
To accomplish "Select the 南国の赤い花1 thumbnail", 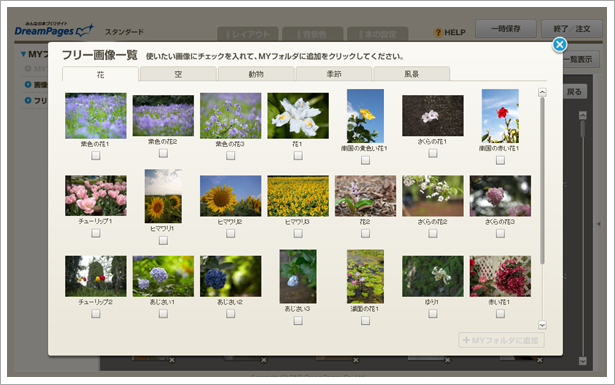I will tap(500, 116).
